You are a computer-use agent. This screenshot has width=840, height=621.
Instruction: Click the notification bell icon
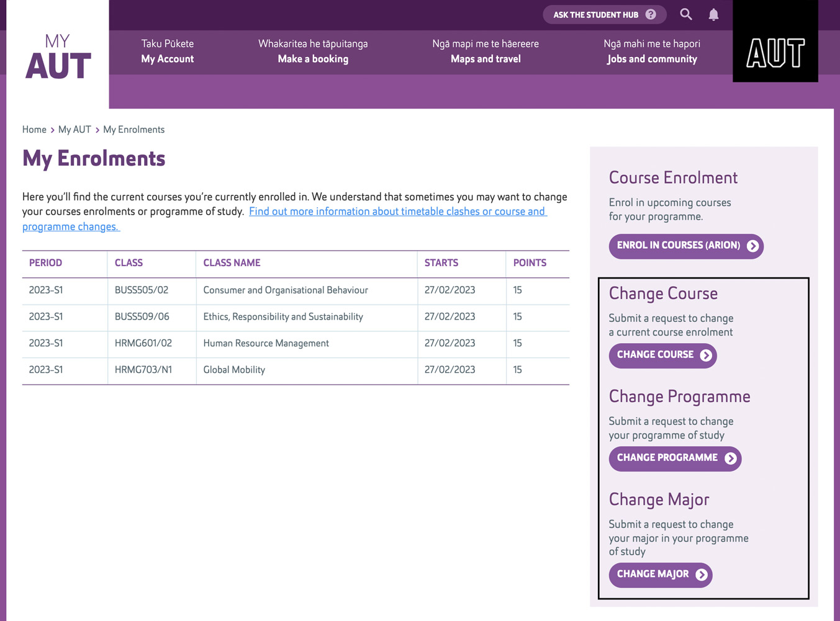(x=713, y=14)
